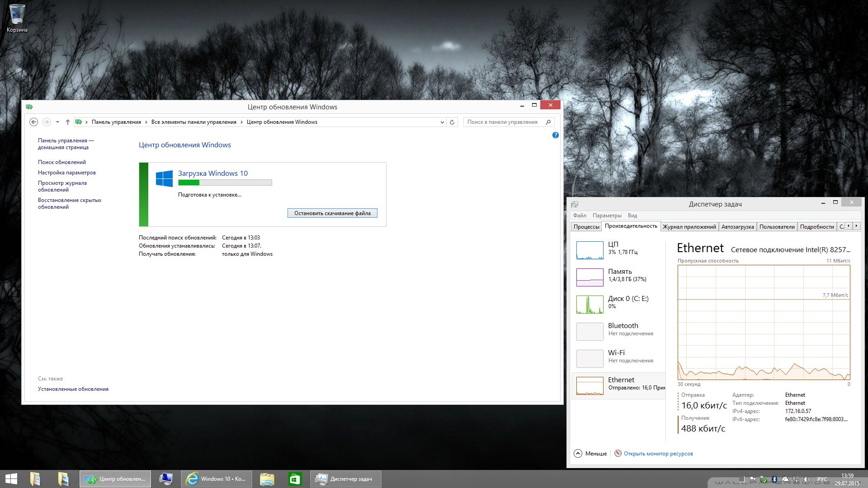
Task: Open the installed updates link
Action: [73, 389]
